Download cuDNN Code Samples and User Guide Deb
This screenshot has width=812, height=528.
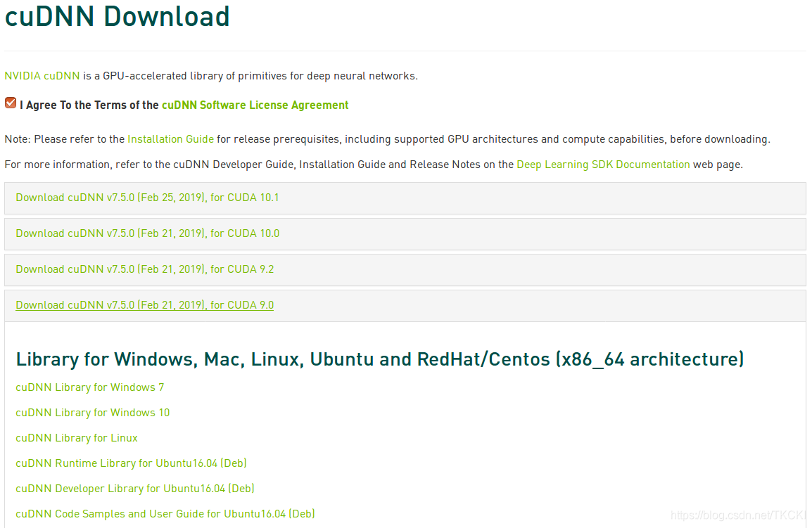pyautogui.click(x=165, y=514)
